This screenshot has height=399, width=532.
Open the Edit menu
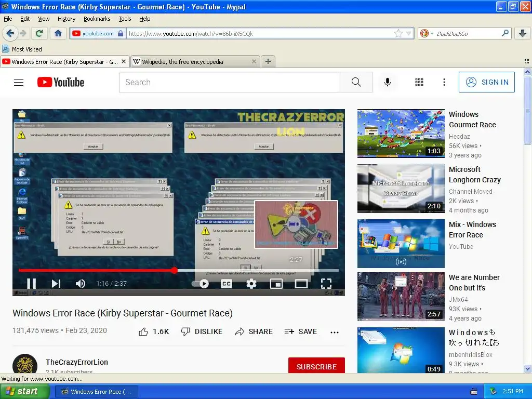coord(25,19)
